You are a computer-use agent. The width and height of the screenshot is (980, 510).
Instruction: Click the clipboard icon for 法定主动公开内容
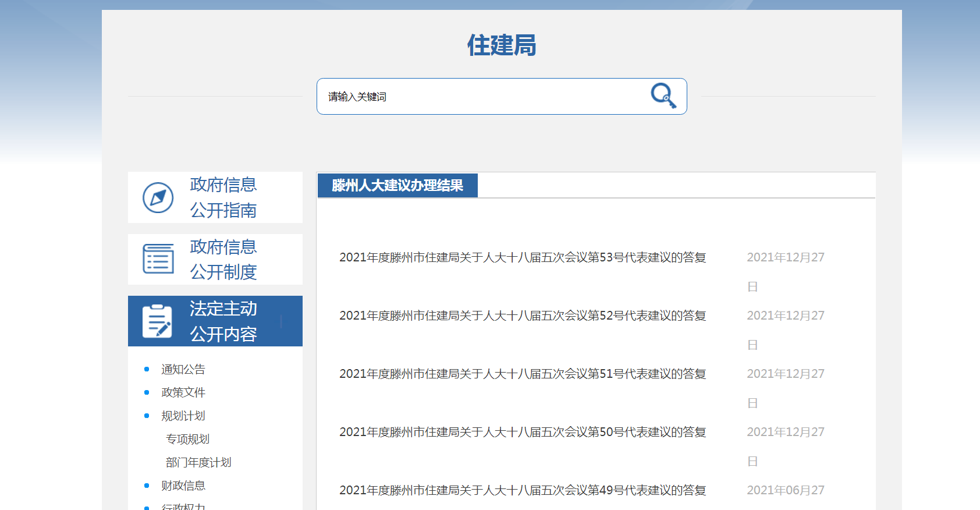click(158, 321)
